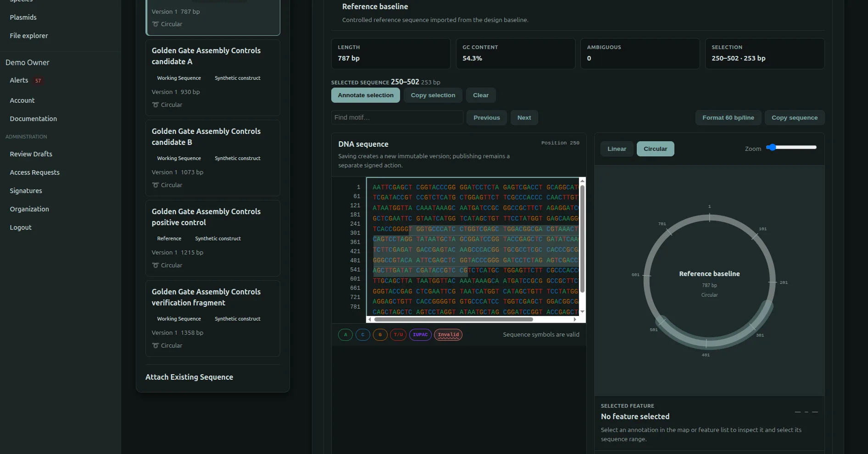Viewport: 868px width, 454px height.
Task: Click Annotate selection button
Action: pos(366,95)
